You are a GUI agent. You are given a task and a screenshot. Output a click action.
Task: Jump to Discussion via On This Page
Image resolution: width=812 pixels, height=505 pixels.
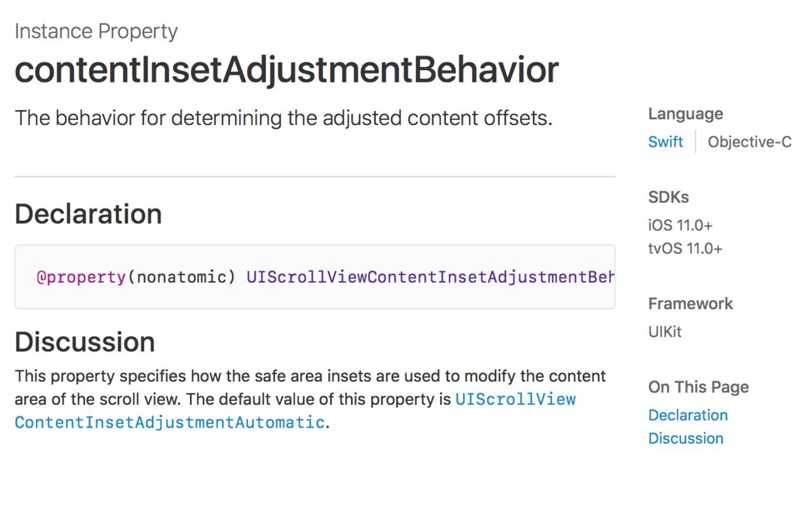(x=686, y=439)
